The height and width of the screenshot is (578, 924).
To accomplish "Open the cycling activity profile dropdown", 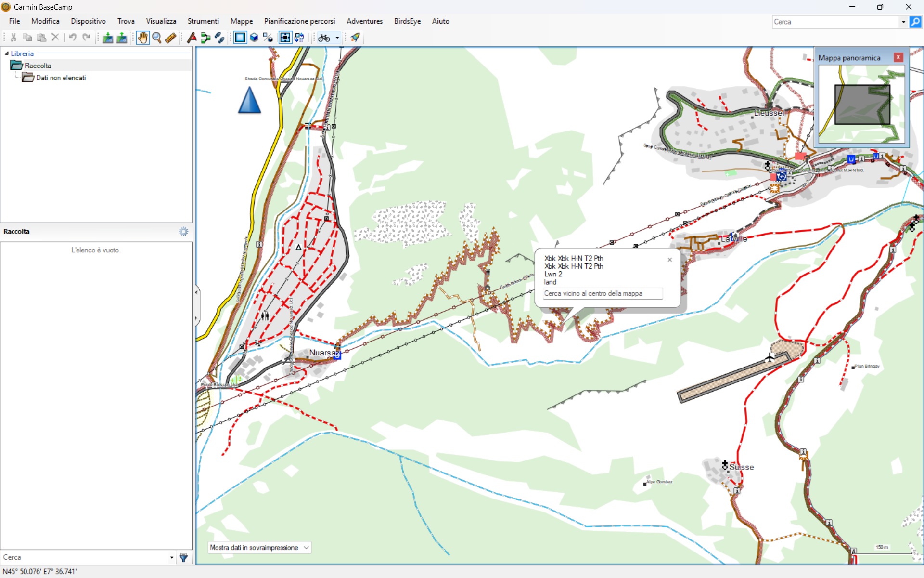I will tap(337, 38).
